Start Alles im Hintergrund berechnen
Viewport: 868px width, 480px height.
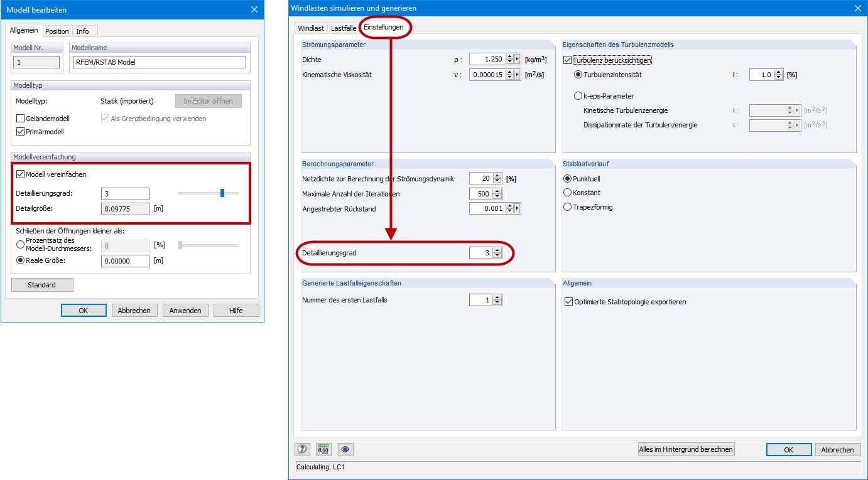pyautogui.click(x=686, y=449)
